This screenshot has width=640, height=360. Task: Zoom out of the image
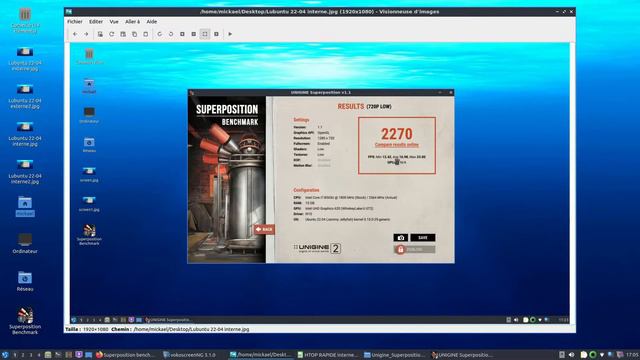194,34
